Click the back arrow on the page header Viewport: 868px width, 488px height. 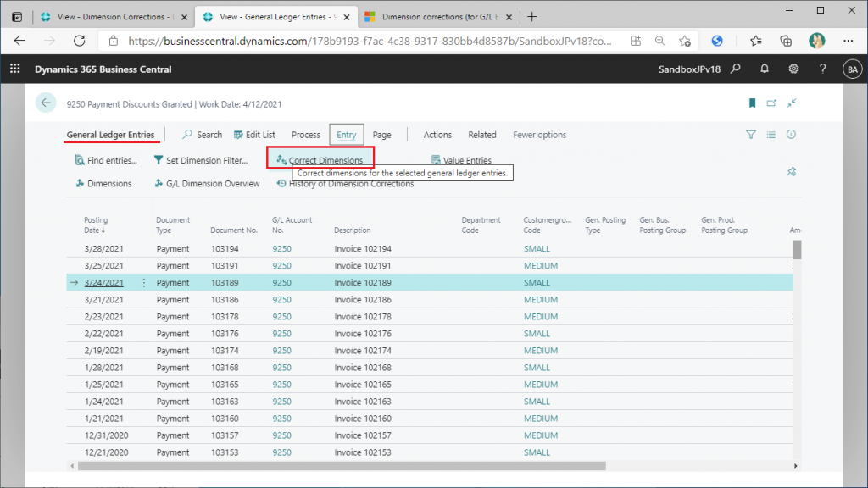pyautogui.click(x=46, y=103)
